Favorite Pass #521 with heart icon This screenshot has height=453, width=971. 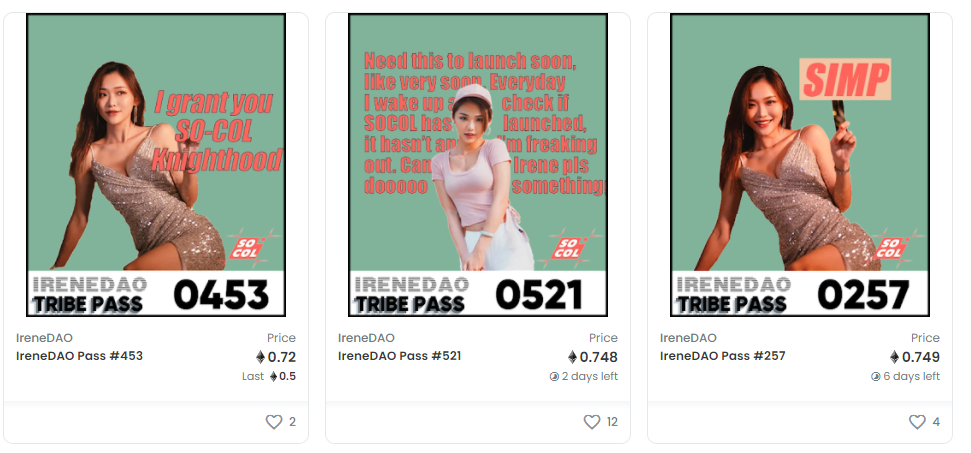(x=592, y=422)
